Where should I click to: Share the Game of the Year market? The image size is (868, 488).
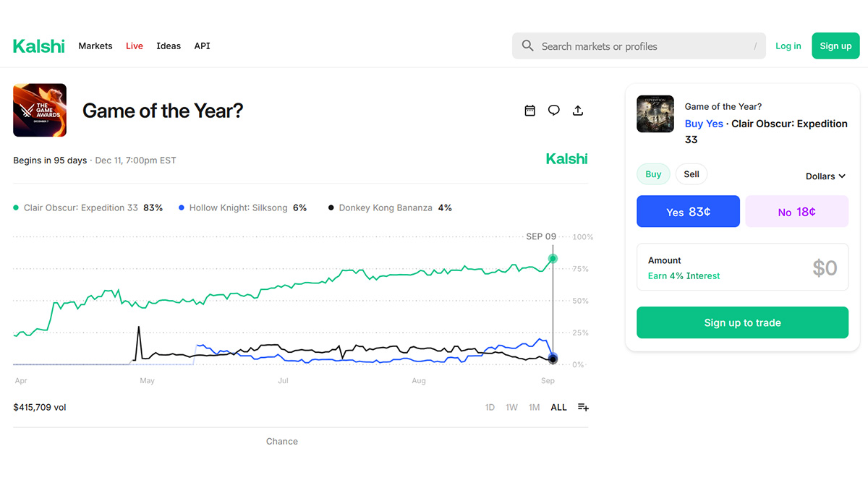coord(578,110)
